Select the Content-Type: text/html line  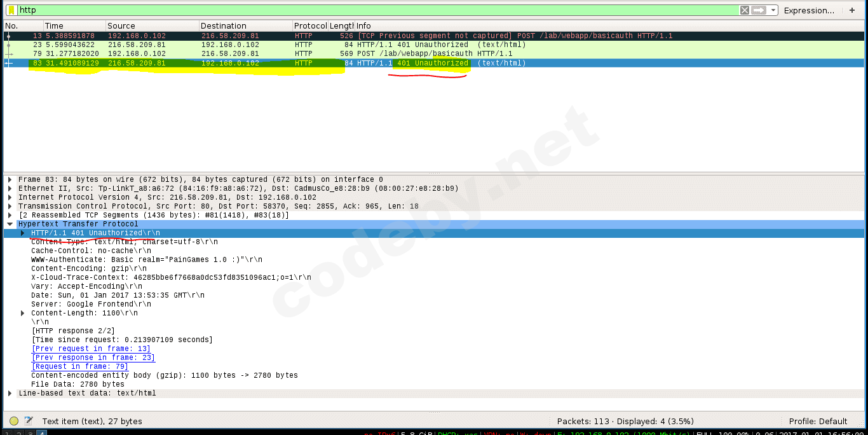coord(125,242)
